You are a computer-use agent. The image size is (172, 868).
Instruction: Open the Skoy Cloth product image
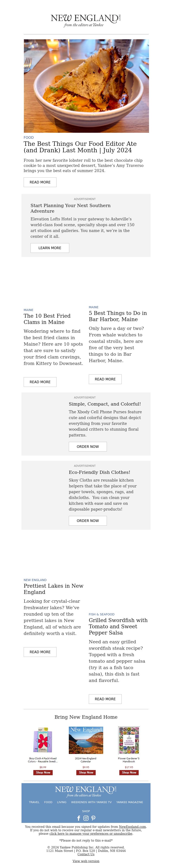pyautogui.click(x=43, y=740)
